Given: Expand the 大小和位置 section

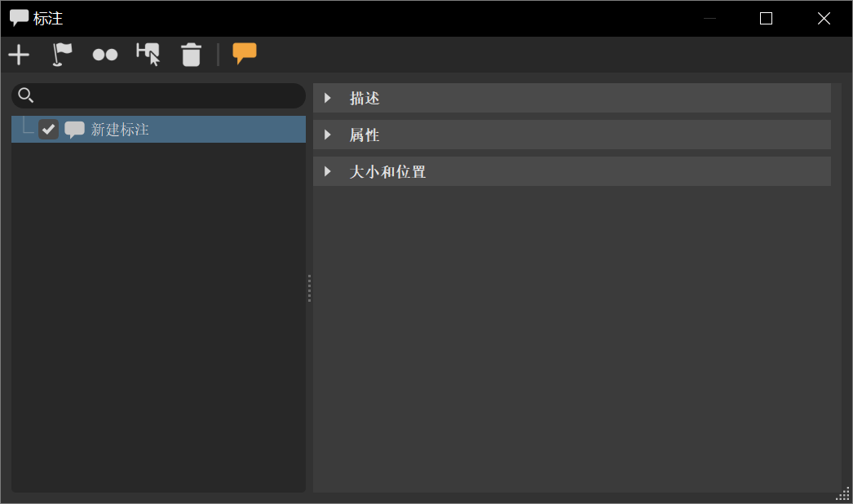Looking at the screenshot, I should (328, 171).
